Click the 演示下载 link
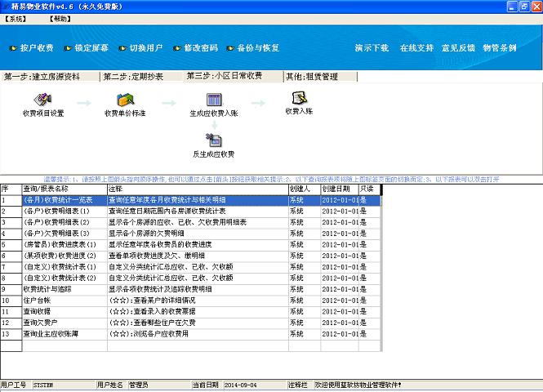Screen dimensions: 543x392 (372, 48)
